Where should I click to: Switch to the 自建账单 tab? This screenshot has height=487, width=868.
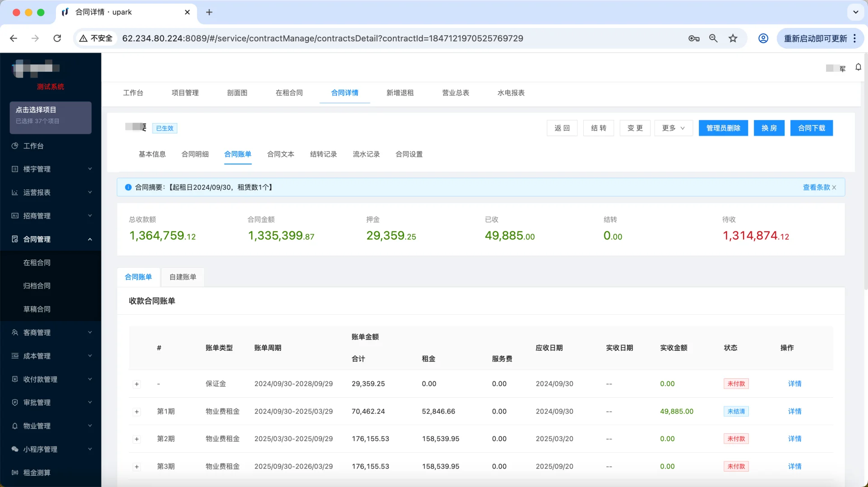click(x=182, y=277)
